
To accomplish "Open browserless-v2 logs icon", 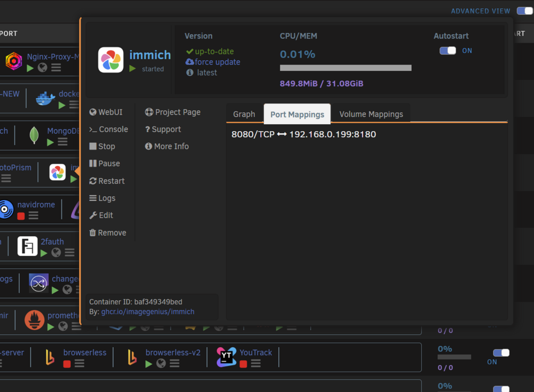I will [x=175, y=364].
